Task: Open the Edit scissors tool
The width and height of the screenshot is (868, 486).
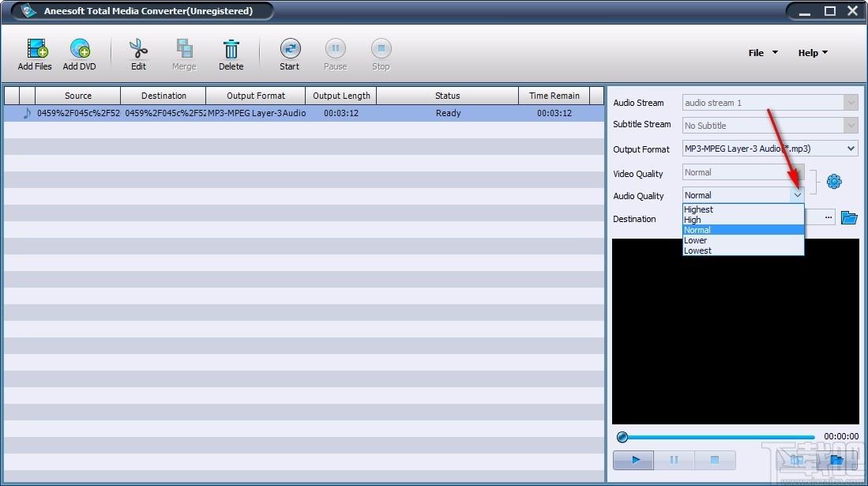Action: 138,49
